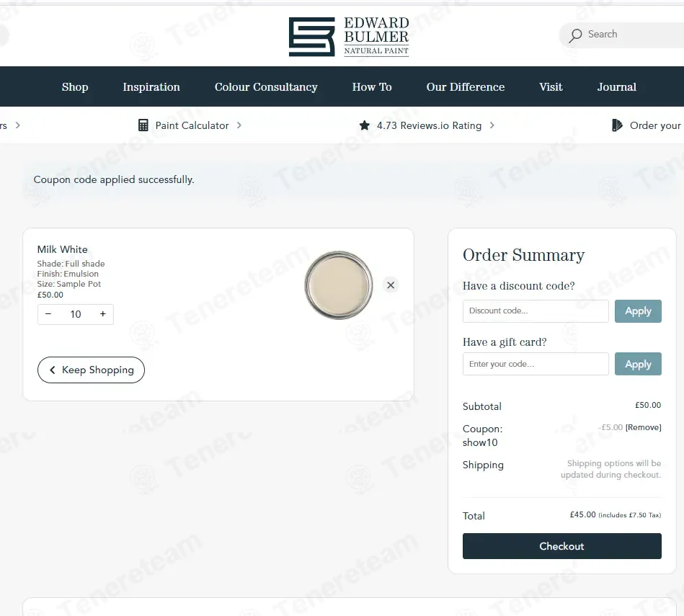Click the £45.00 total amount

pos(583,514)
